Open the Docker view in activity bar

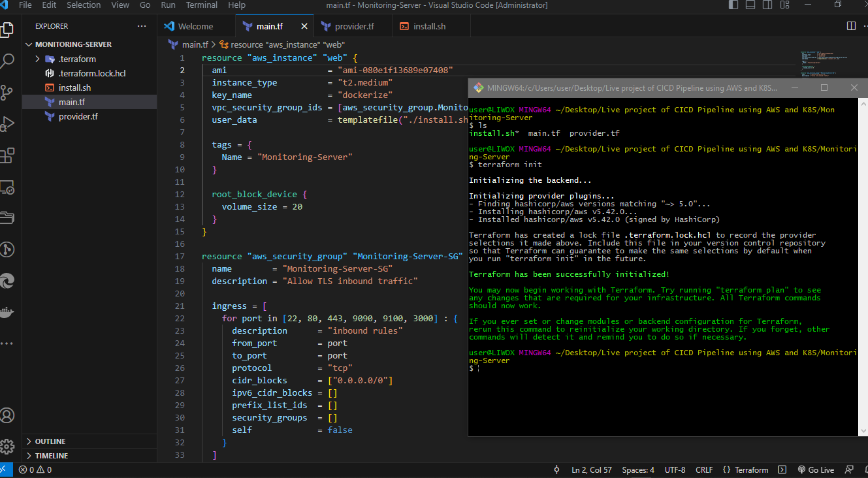7,312
